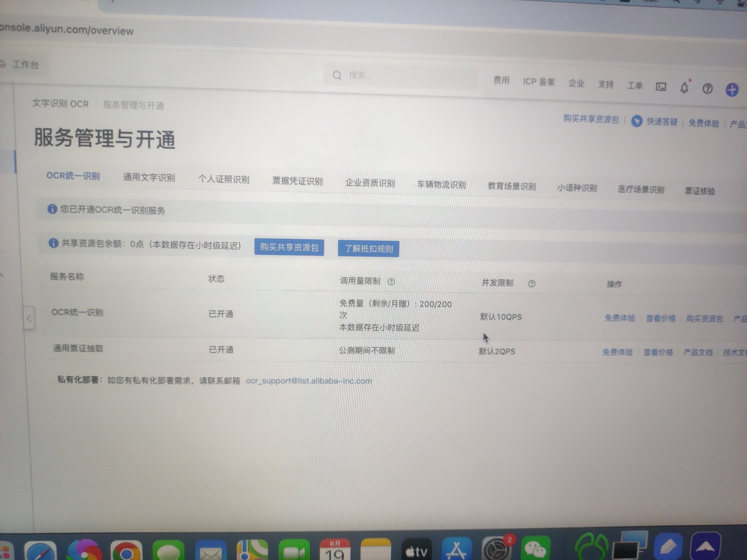Viewport: 747px width, 560px height.
Task: Launch Apple TV from the dock
Action: [416, 549]
